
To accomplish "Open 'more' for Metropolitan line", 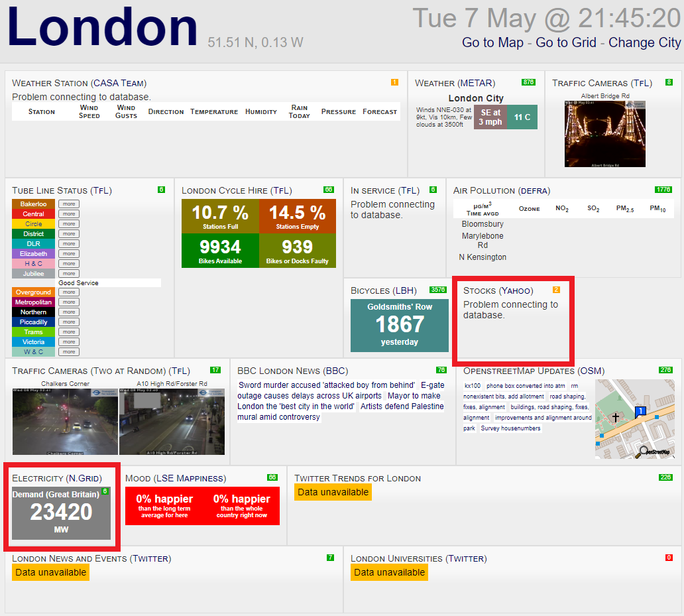I will point(69,302).
